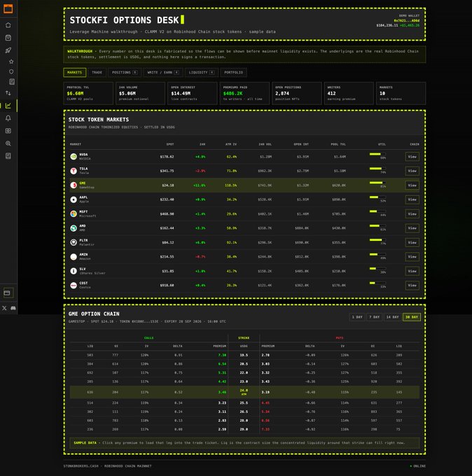472x476 pixels.
Task: View the NVDA option chain
Action: [412, 157]
